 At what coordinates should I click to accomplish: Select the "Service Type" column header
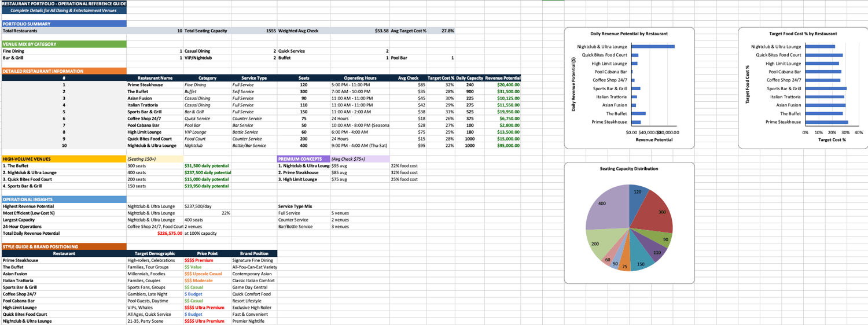(x=254, y=78)
